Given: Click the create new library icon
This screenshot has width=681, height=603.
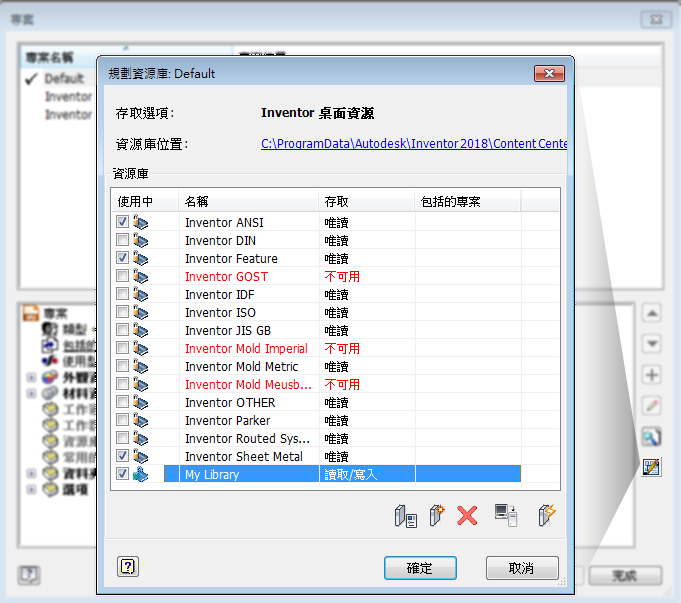Looking at the screenshot, I should pyautogui.click(x=436, y=515).
